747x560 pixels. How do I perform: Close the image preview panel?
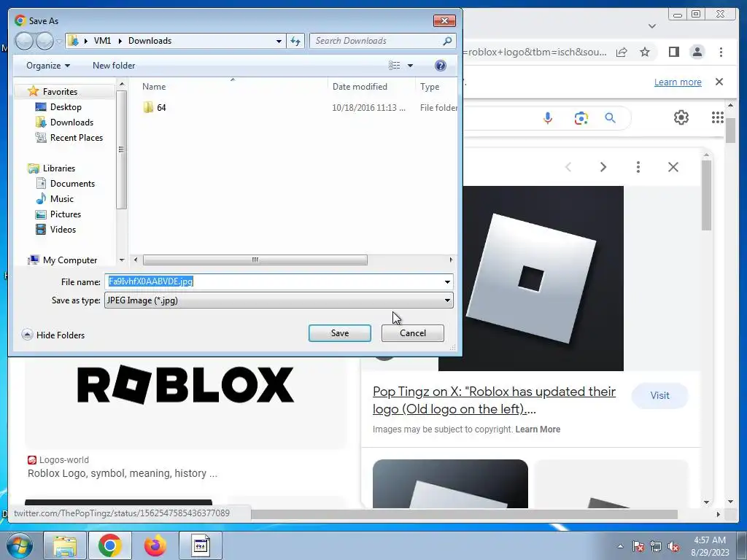click(x=673, y=167)
